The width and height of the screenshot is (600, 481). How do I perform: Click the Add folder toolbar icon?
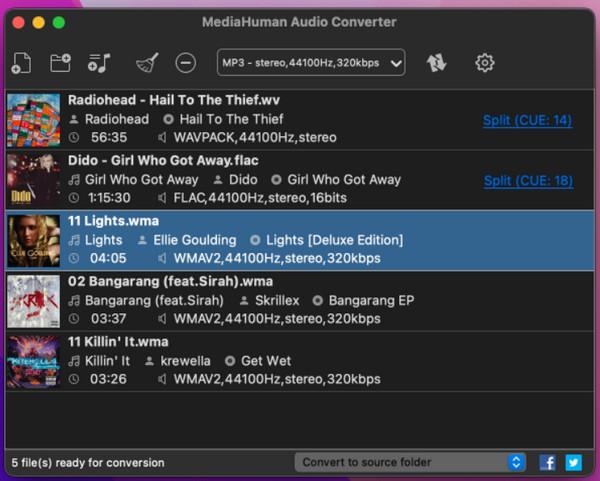pos(60,63)
